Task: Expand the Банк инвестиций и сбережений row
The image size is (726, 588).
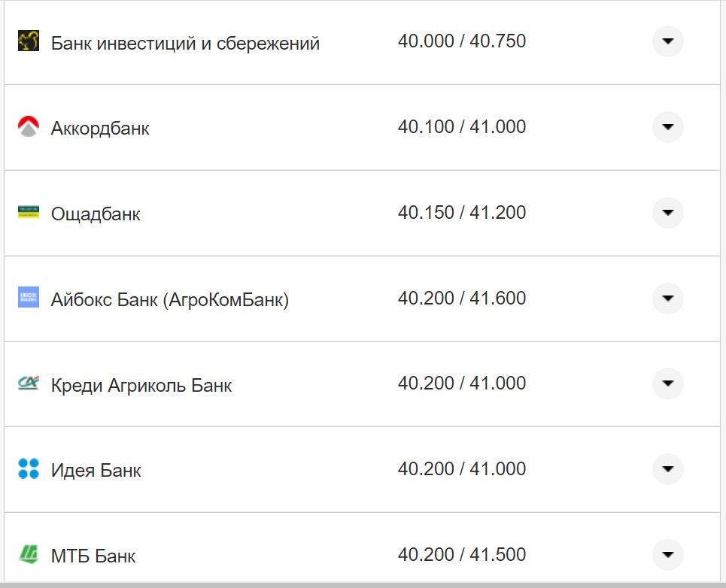Action: click(x=667, y=42)
